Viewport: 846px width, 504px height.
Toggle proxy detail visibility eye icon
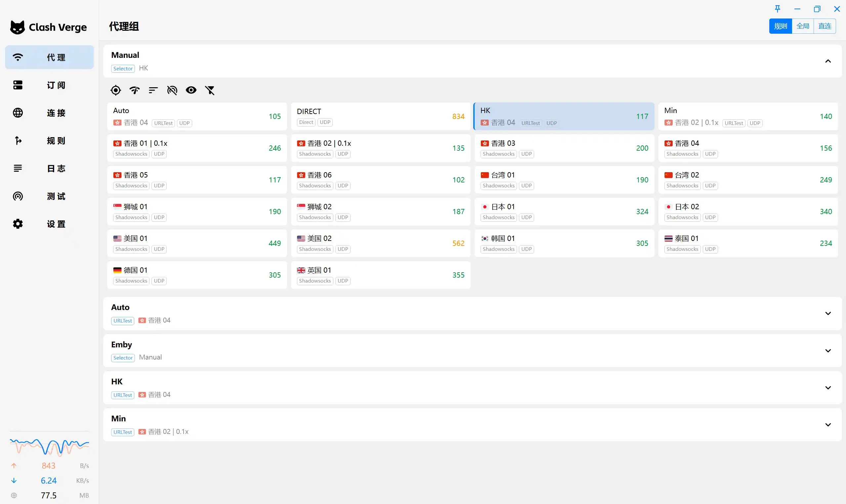pyautogui.click(x=191, y=90)
